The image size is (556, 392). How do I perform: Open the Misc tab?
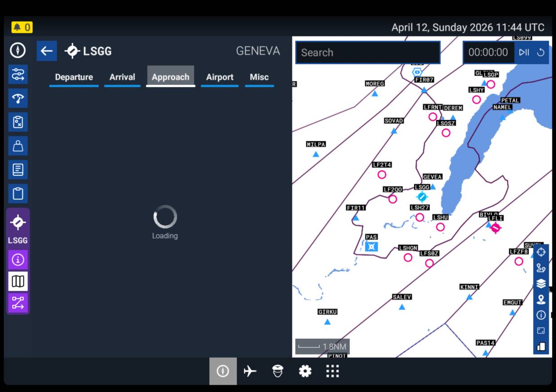[259, 77]
